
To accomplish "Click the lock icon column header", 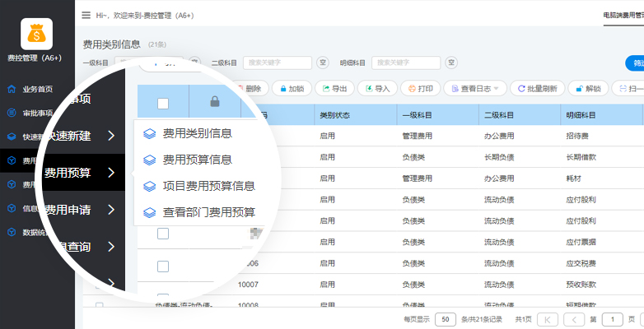I will 214,102.
